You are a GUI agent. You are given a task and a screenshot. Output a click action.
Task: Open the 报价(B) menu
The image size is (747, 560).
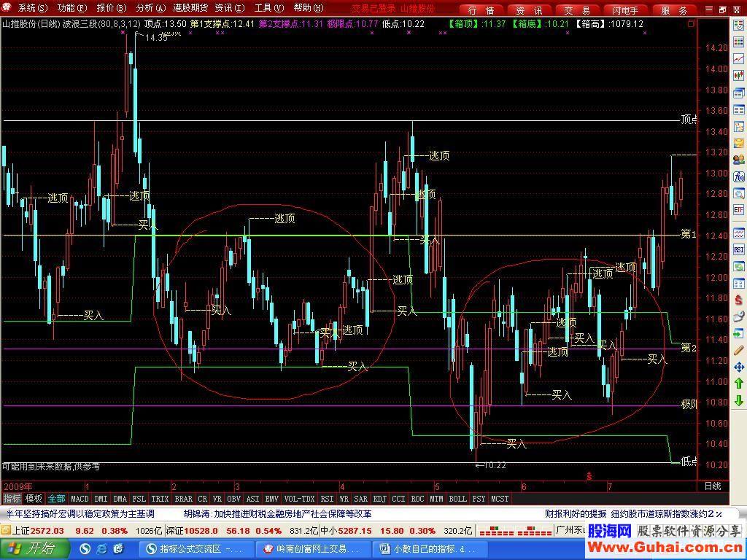pyautogui.click(x=112, y=8)
